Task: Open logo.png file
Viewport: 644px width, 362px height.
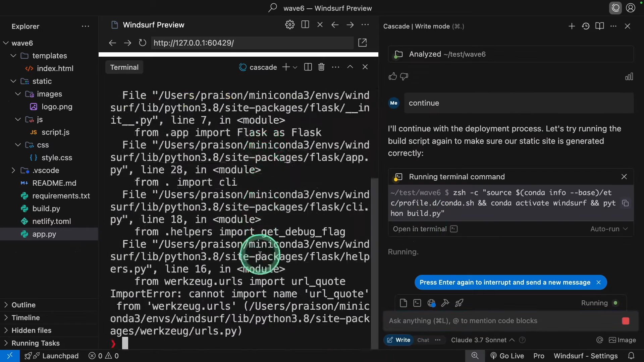Action: 57,107
